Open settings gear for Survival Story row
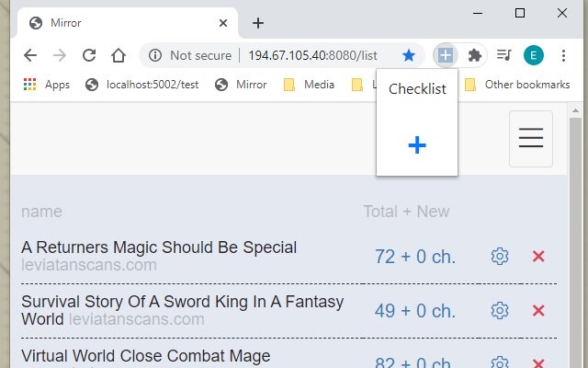The height and width of the screenshot is (368, 588). (x=500, y=311)
